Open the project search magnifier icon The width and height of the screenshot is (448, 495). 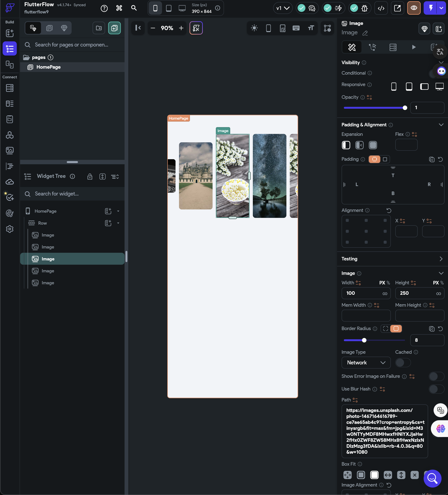[x=134, y=8]
